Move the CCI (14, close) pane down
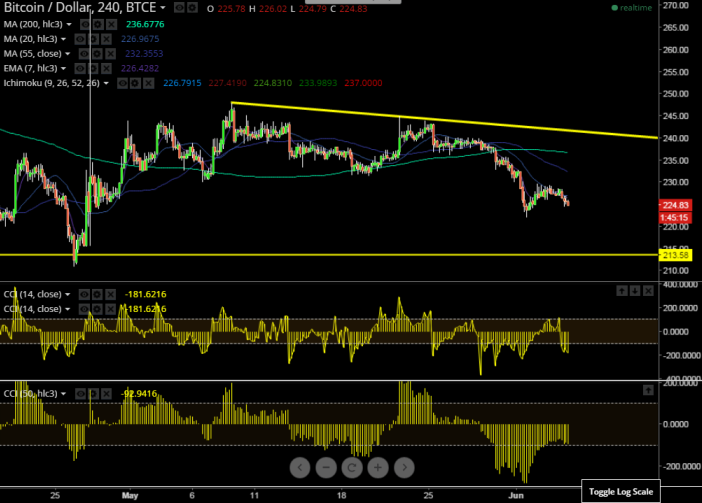 [x=635, y=291]
